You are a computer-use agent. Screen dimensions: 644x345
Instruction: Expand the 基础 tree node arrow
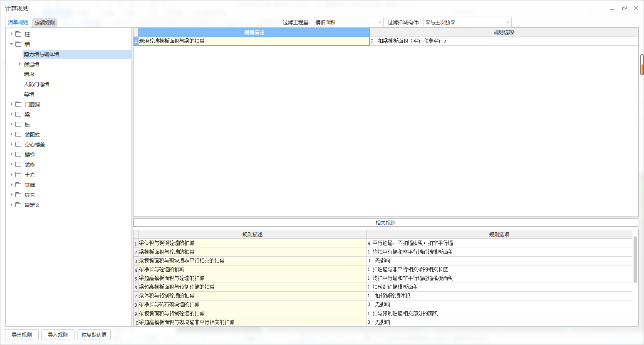pos(11,185)
